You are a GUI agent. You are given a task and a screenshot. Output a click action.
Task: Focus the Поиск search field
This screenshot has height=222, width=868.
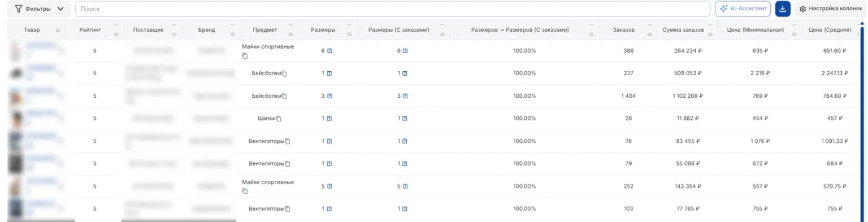pyautogui.click(x=393, y=9)
